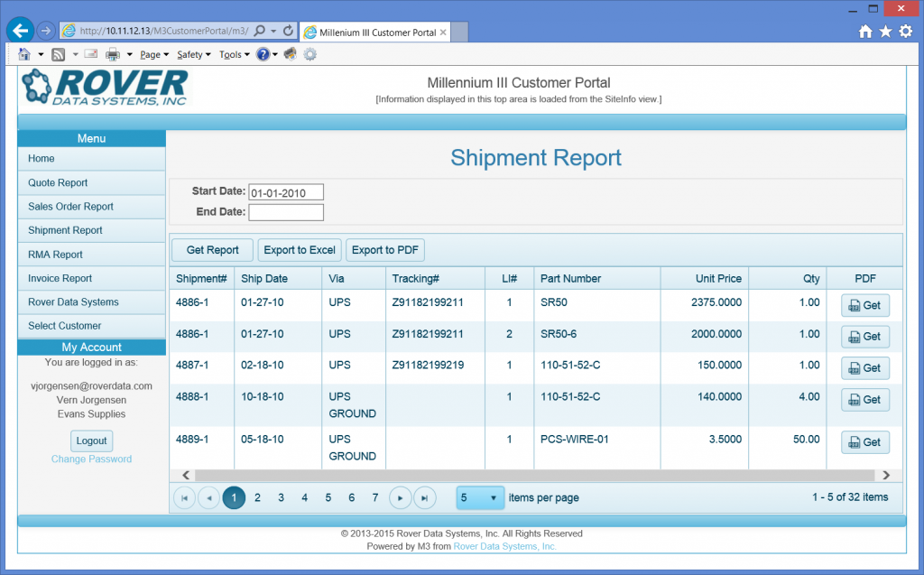The width and height of the screenshot is (924, 575).
Task: Click the Read Mail icon in command bar
Action: point(91,54)
